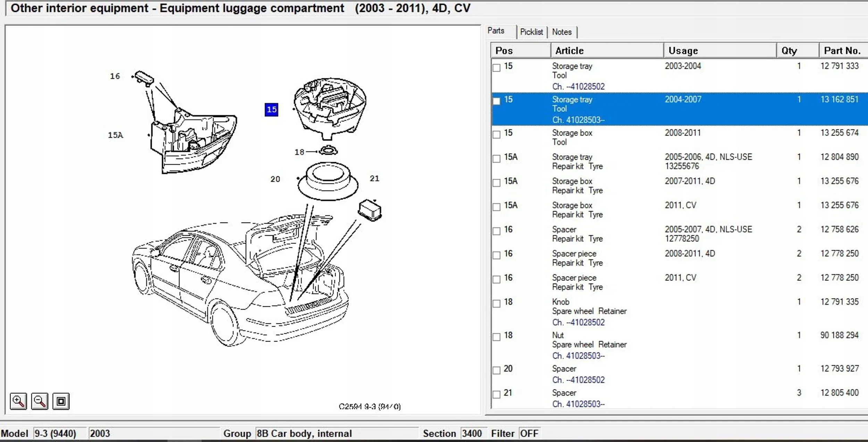Check the Storage box 13 255 674 row
Viewport: 868px width, 442px height.
click(496, 134)
